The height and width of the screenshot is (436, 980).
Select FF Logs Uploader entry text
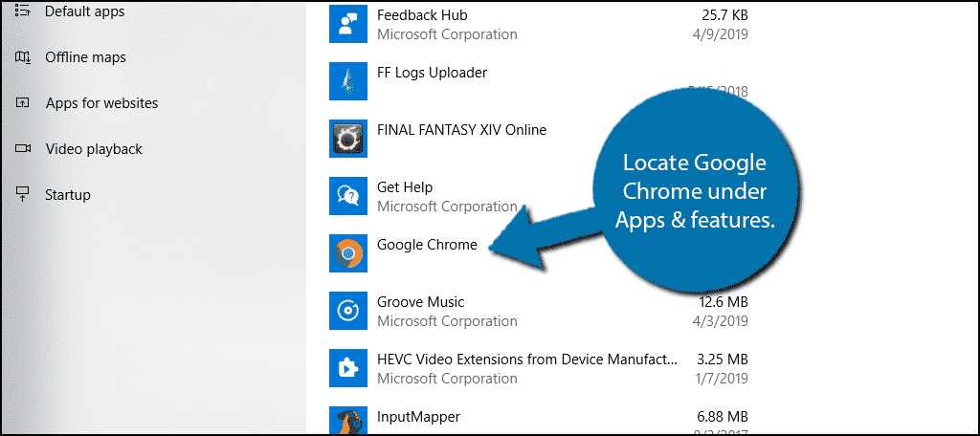coord(432,73)
